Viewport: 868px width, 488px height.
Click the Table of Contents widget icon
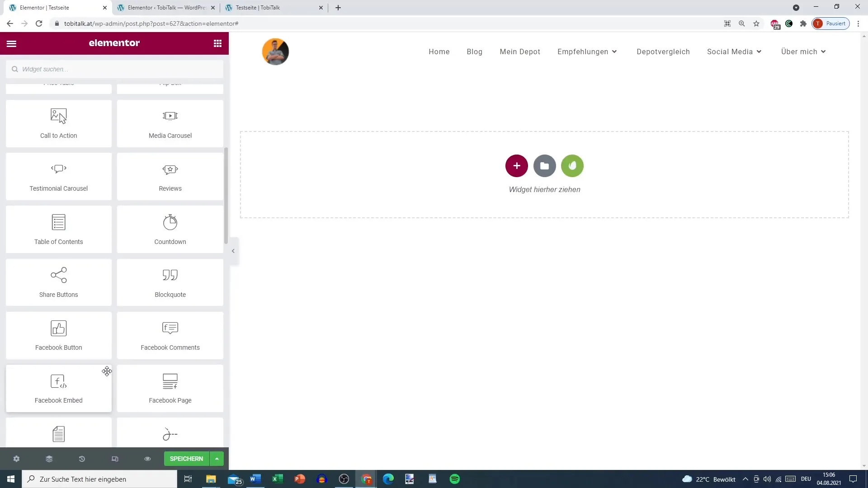[x=58, y=222]
